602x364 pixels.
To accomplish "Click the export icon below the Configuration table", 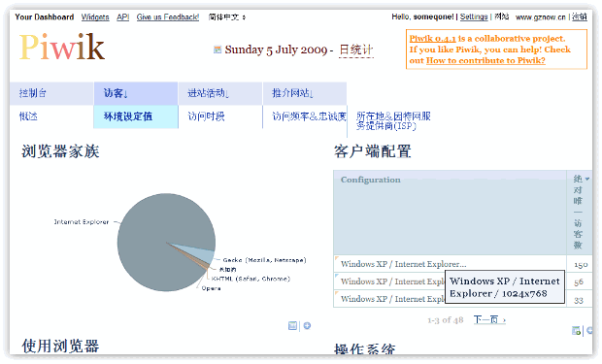I will pos(576,331).
